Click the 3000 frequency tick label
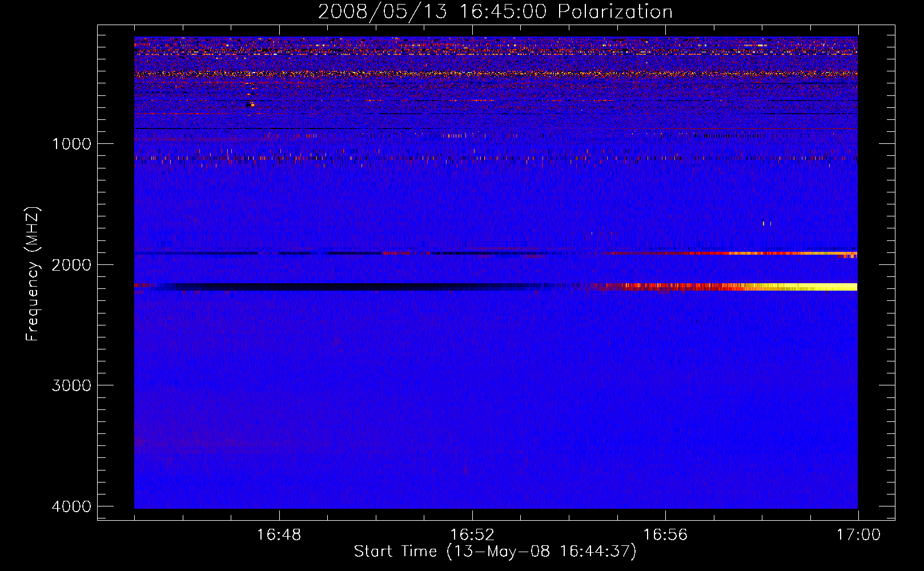 tap(71, 385)
